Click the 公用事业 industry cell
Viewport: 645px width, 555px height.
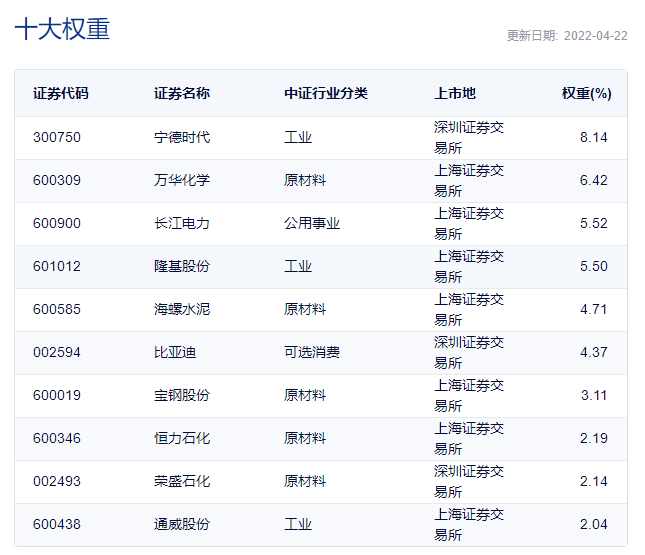[x=312, y=223]
